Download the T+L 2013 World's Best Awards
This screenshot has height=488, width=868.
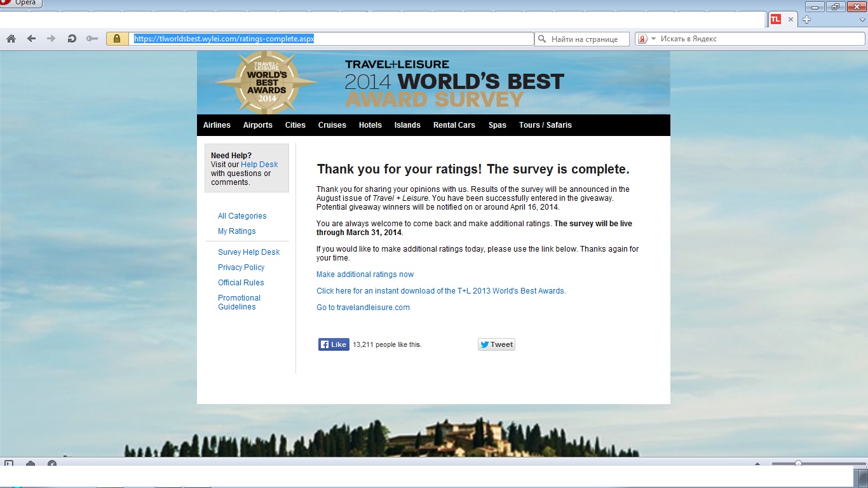(x=441, y=291)
